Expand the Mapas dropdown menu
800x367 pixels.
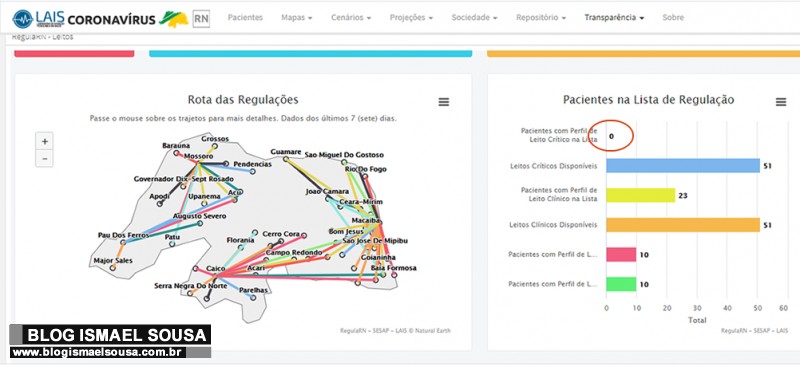296,17
